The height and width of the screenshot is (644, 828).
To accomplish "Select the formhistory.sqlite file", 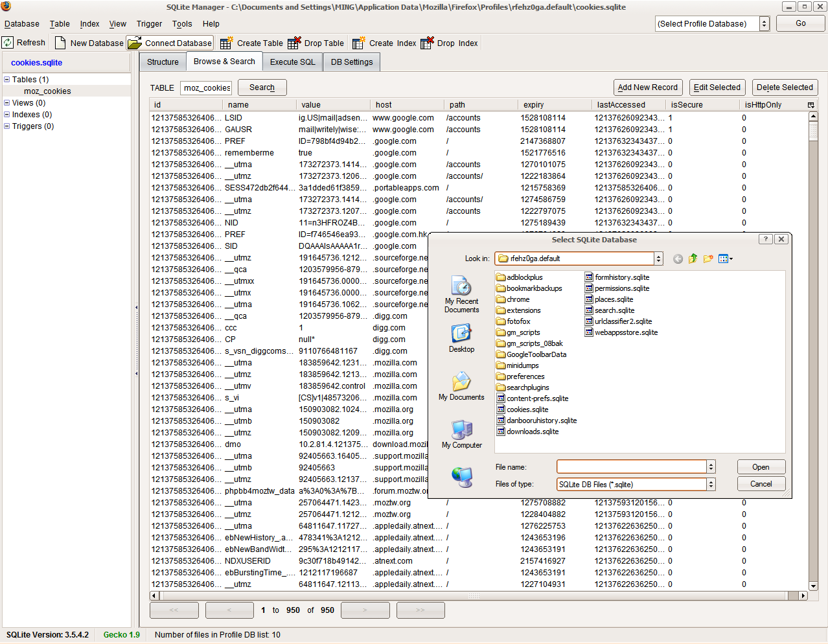I will pyautogui.click(x=617, y=277).
